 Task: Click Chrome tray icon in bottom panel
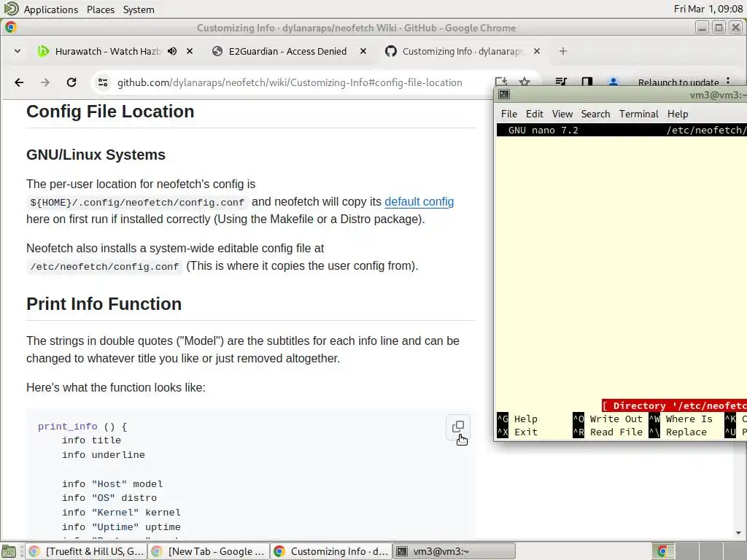662,551
